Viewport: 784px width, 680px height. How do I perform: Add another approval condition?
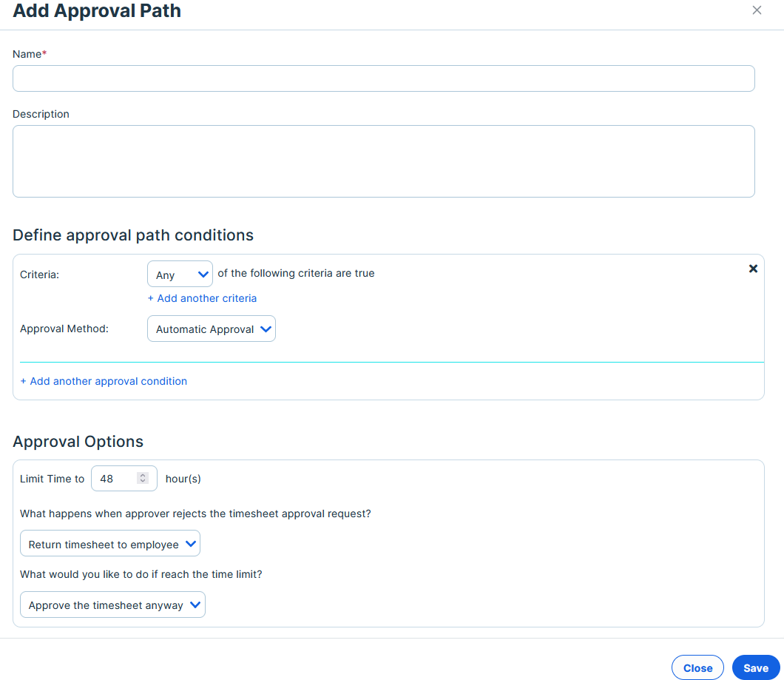[x=104, y=381]
